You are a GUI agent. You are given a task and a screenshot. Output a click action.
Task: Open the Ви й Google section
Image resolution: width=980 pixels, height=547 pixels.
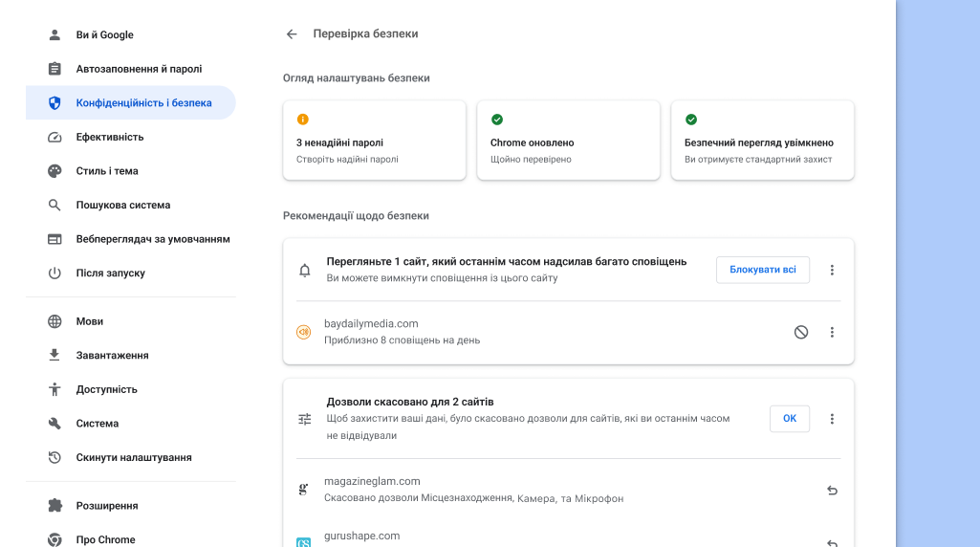[x=131, y=35]
